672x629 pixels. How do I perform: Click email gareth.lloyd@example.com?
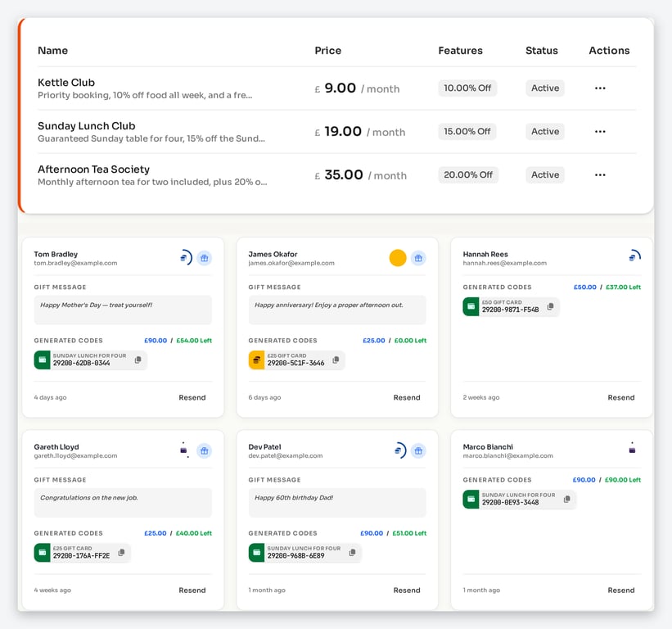click(75, 455)
